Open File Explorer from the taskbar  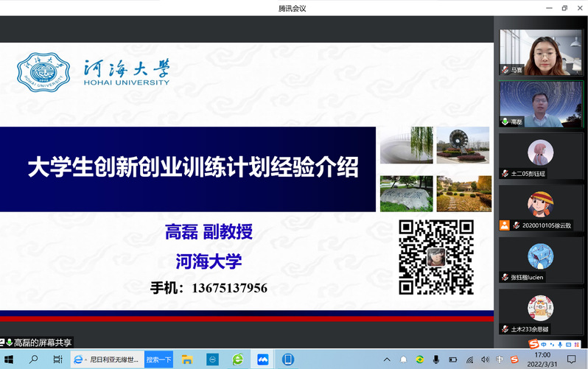click(187, 359)
